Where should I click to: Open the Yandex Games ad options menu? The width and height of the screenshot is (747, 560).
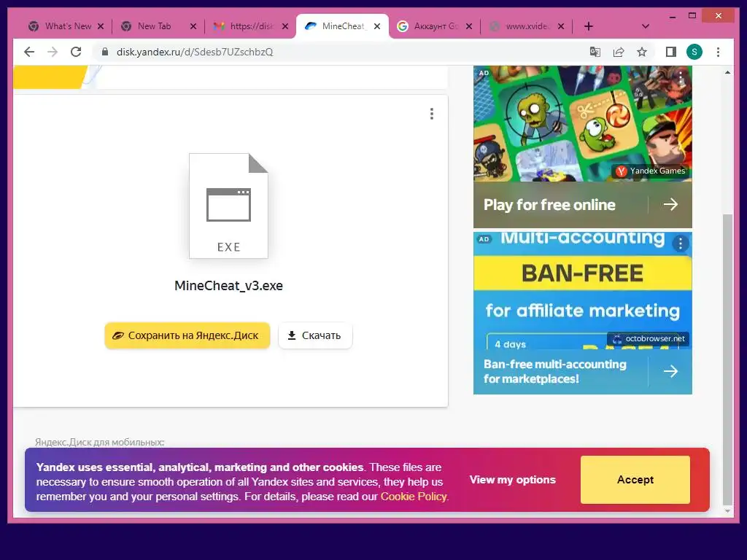coord(681,76)
